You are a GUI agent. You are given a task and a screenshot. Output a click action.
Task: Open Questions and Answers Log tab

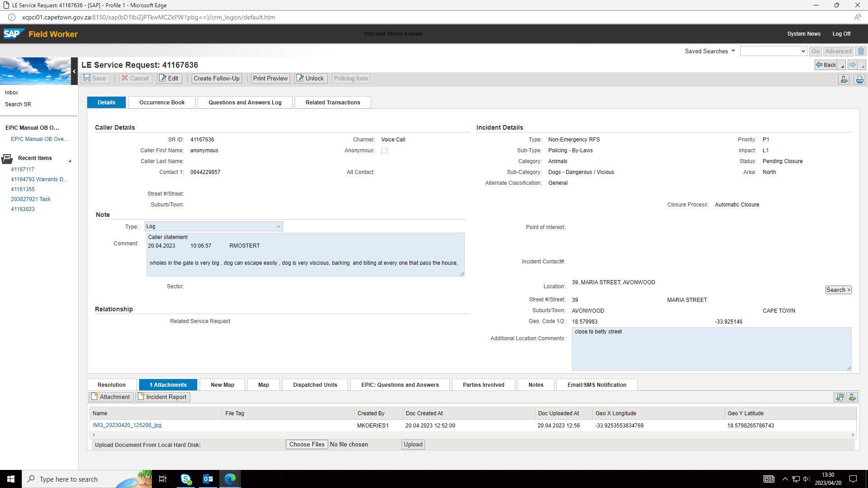245,102
